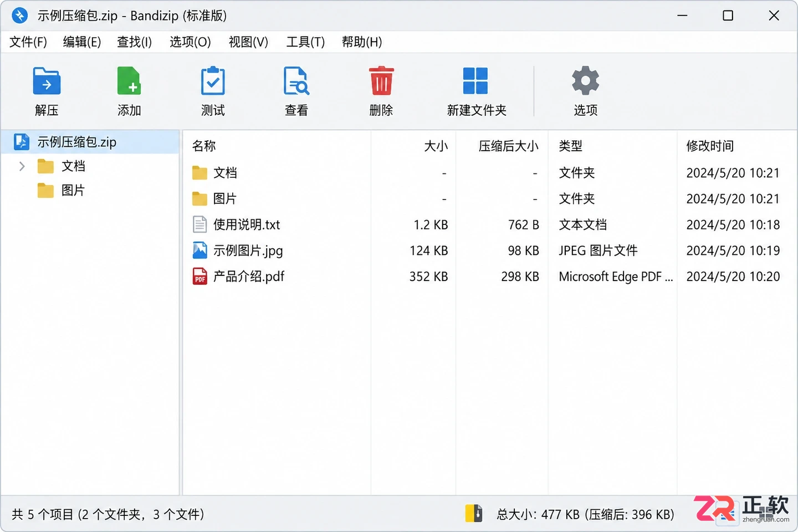Screen dimensions: 798x532
Task: Click the 添加 (add) green file icon
Action: point(129,81)
